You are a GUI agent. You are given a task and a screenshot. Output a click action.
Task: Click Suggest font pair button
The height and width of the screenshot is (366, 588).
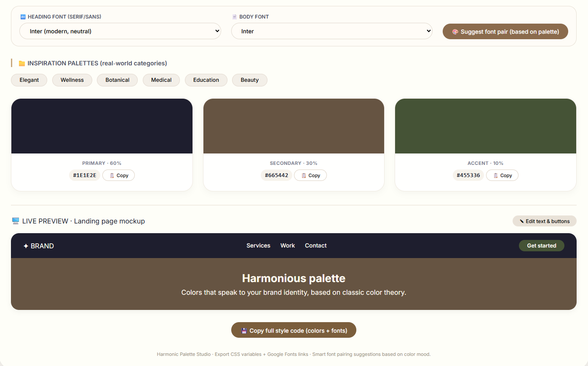click(x=505, y=32)
